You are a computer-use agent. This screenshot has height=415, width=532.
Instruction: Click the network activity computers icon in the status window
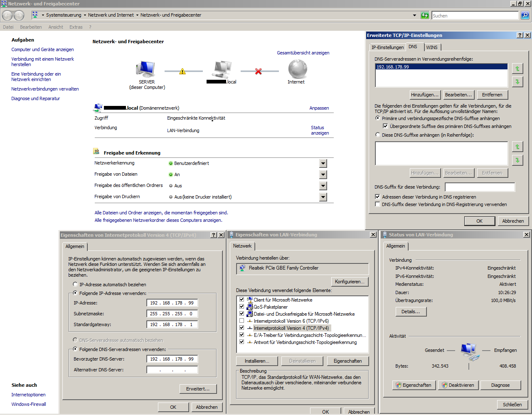[470, 352]
